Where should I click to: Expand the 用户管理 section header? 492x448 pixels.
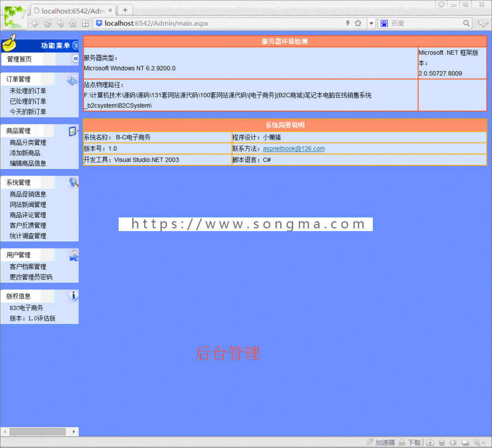point(19,255)
